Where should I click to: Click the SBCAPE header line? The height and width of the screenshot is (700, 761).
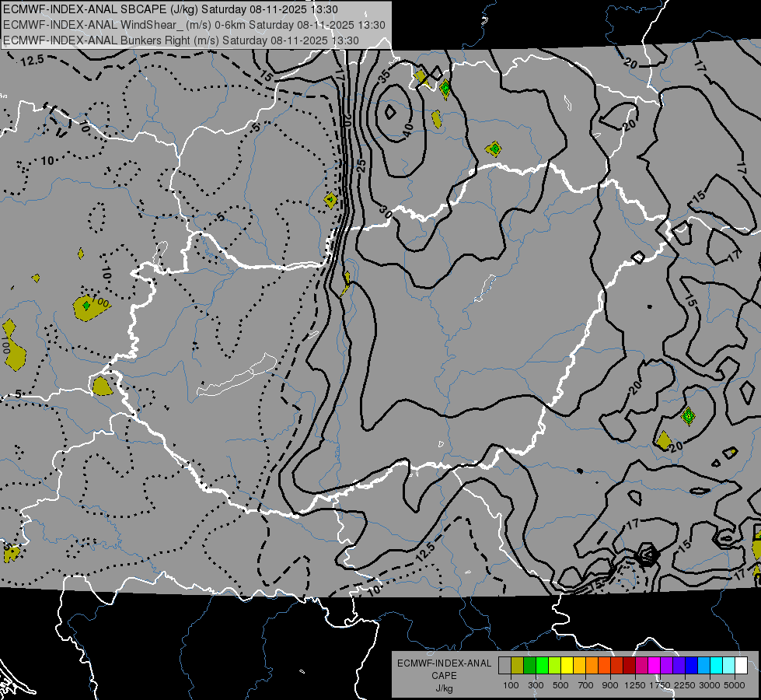coord(170,9)
